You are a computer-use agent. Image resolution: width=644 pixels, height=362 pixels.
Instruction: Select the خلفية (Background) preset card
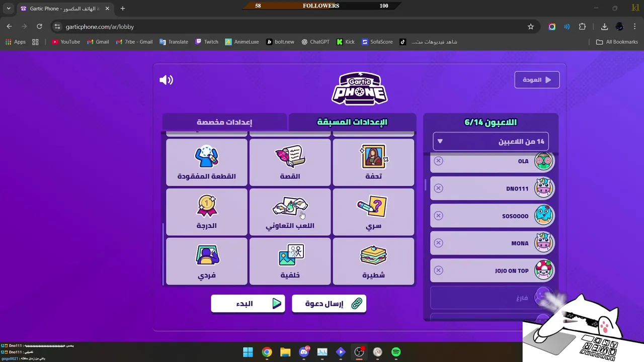click(x=290, y=261)
